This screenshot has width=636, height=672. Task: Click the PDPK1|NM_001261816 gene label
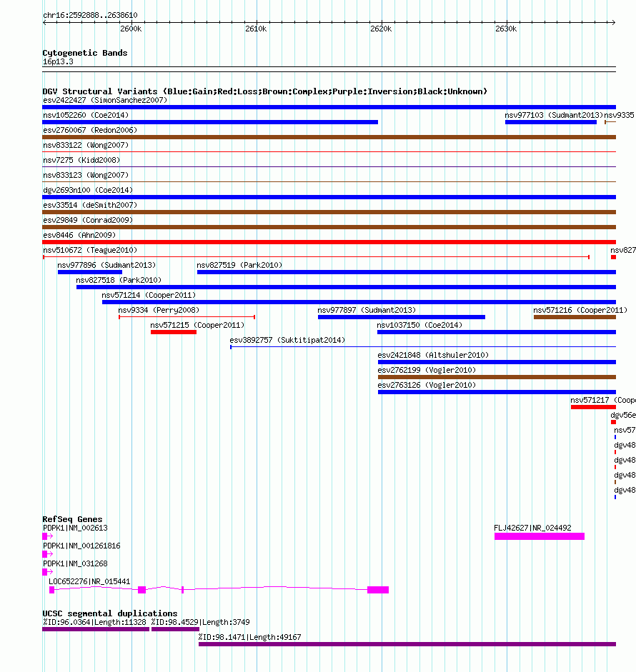point(81,546)
